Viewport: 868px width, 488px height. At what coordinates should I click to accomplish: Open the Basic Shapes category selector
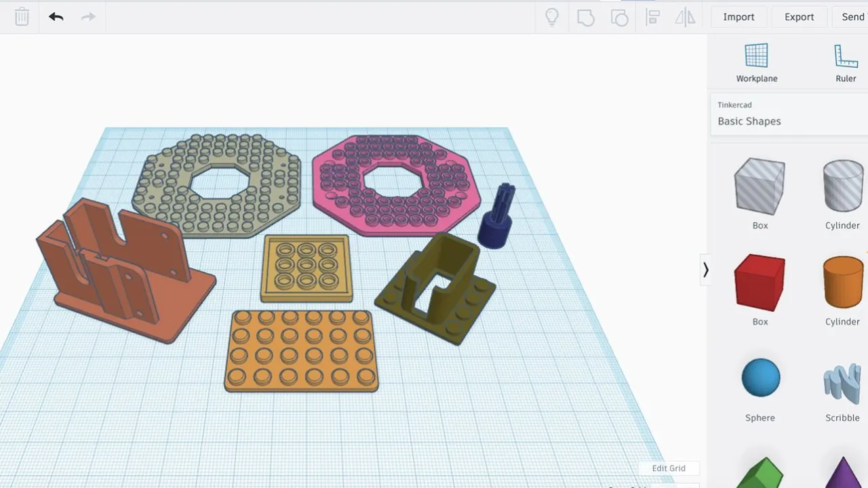(x=749, y=121)
